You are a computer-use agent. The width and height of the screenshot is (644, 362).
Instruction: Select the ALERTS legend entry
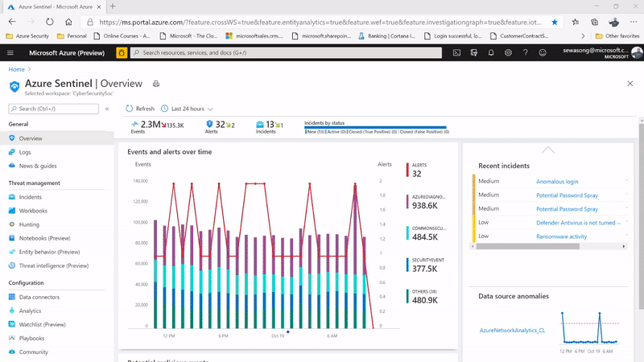417,170
